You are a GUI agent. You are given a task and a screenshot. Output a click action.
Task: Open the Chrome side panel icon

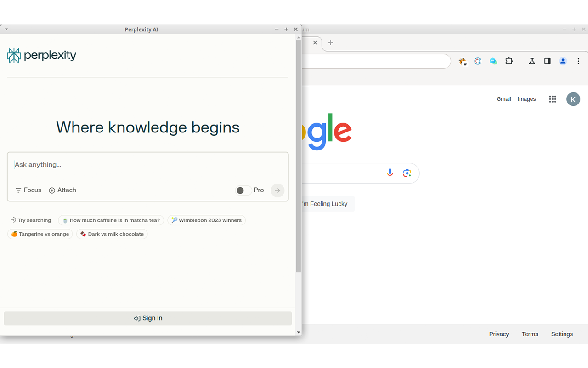547,61
